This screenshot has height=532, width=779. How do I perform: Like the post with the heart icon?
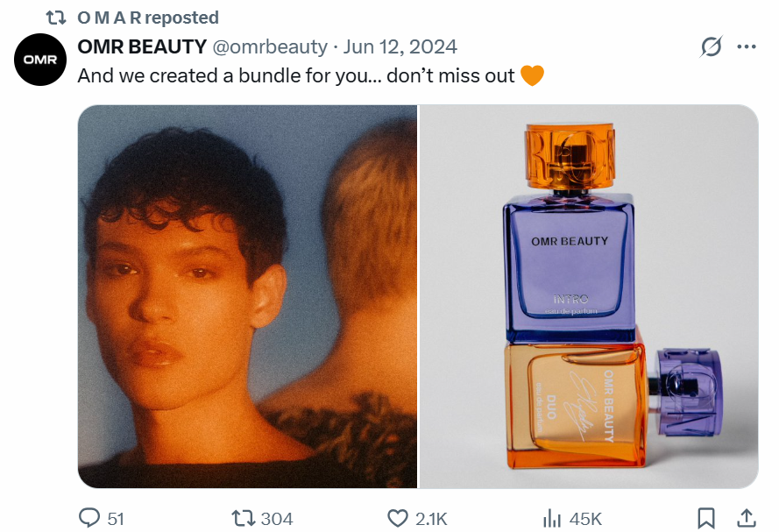[398, 519]
